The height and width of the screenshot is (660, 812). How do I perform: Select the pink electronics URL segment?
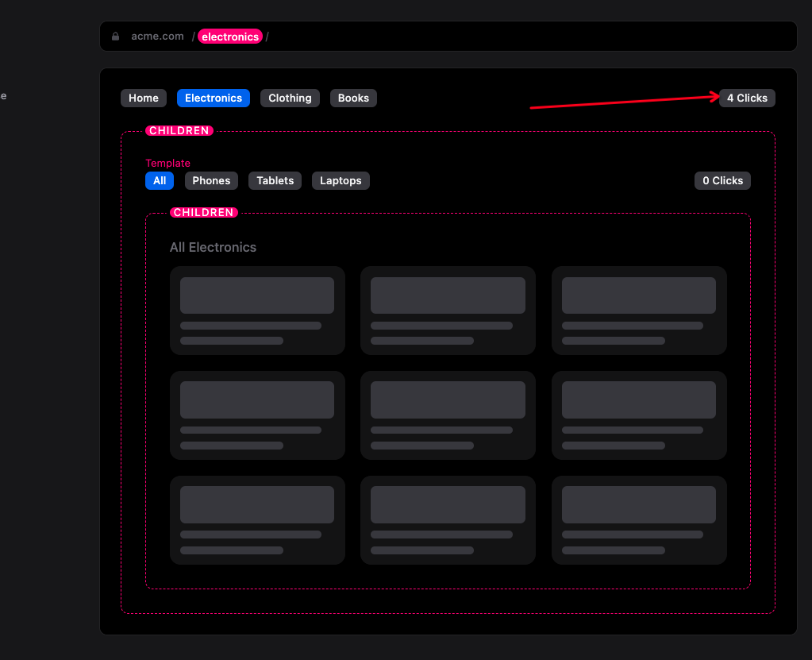pos(230,37)
